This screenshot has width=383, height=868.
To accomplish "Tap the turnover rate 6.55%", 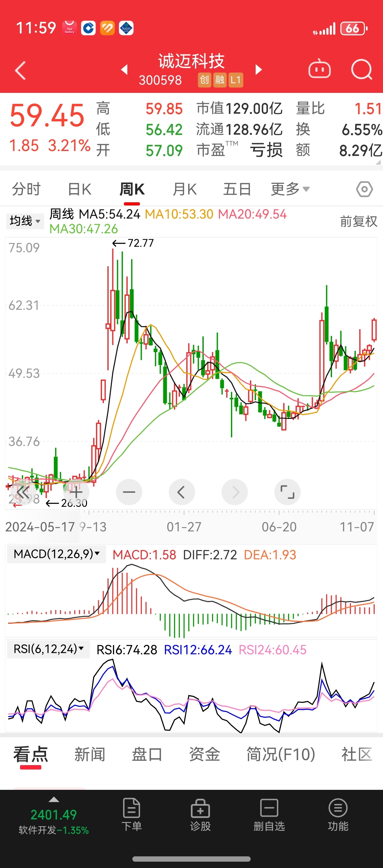I will [x=362, y=130].
